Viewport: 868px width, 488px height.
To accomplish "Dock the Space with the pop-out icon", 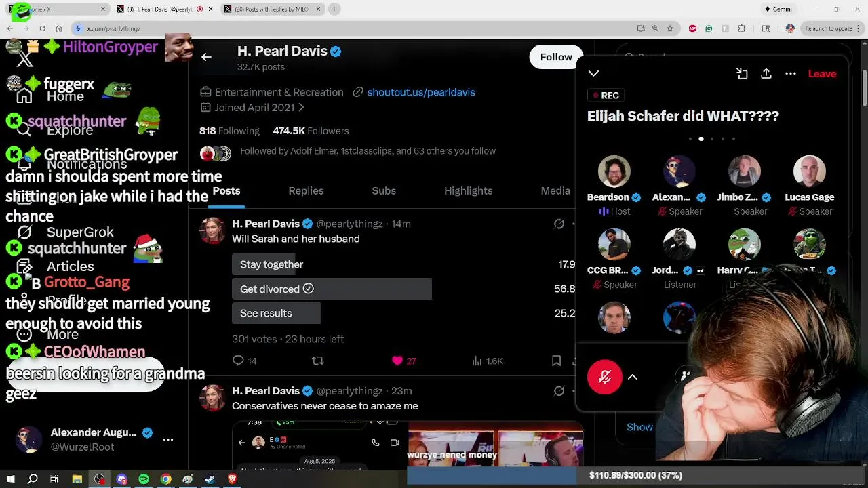I will [742, 73].
